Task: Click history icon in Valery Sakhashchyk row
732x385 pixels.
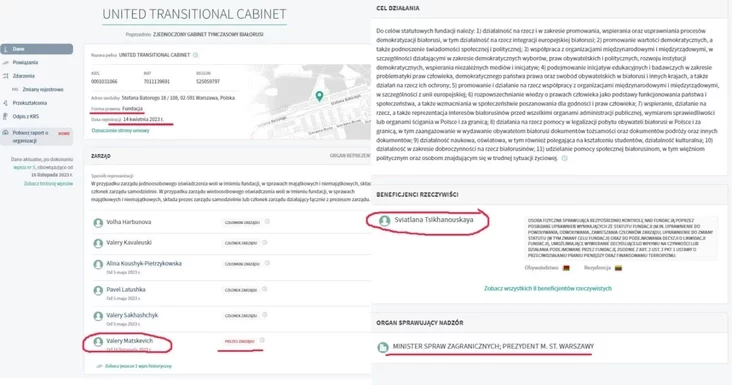Action: 264,315
